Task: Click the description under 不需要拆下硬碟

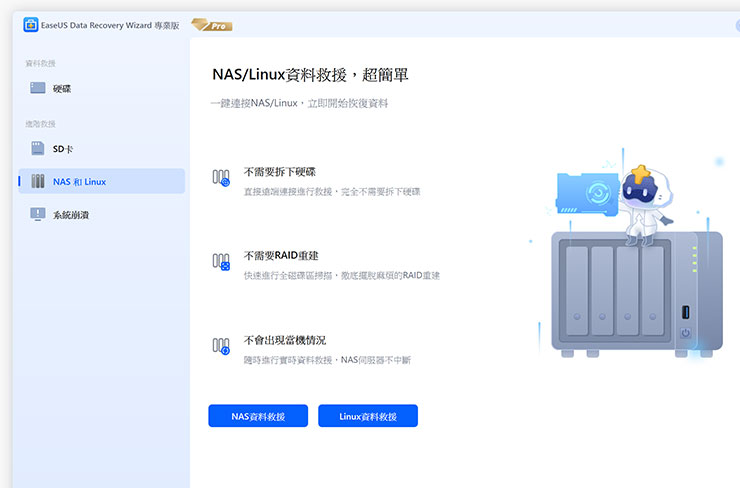Action: tap(332, 192)
